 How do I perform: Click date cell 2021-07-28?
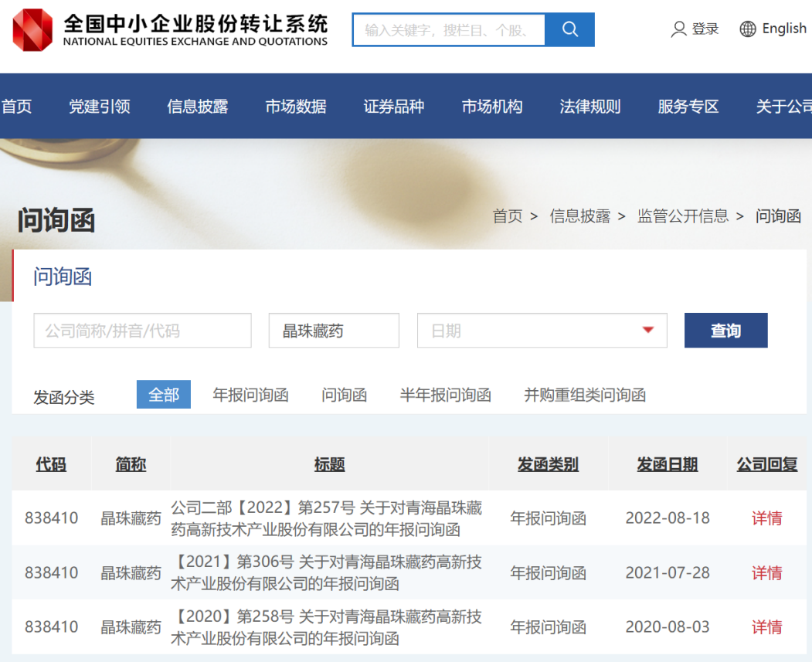tap(667, 573)
